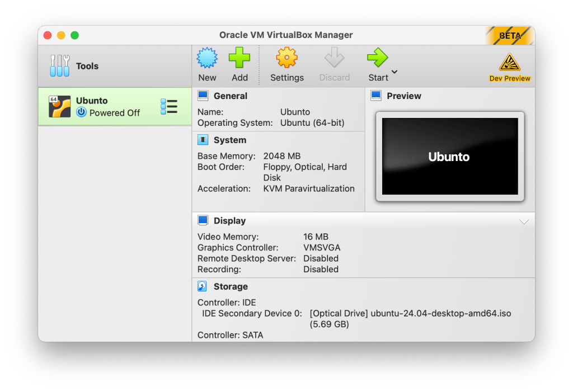Collapse the Display section chevron
Viewport: 573px width, 392px height.
tap(524, 221)
